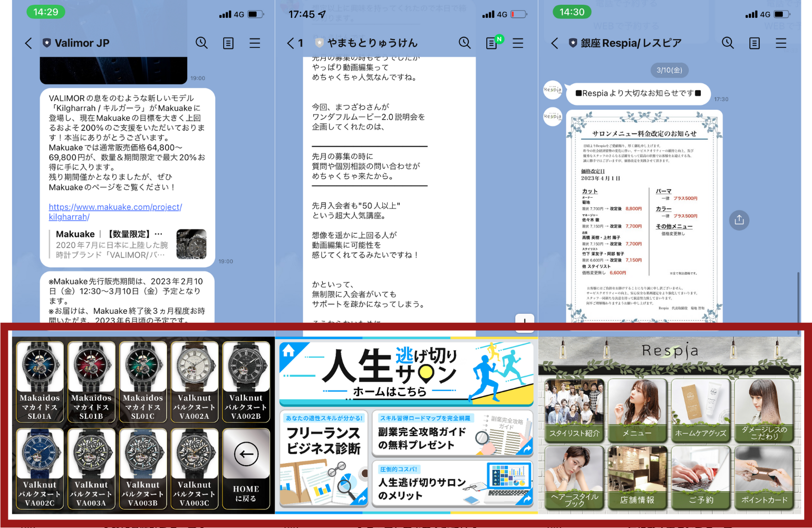This screenshot has width=812, height=528.
Task: Tap スタイリスト紹介 in Respia menu
Action: coord(574,410)
